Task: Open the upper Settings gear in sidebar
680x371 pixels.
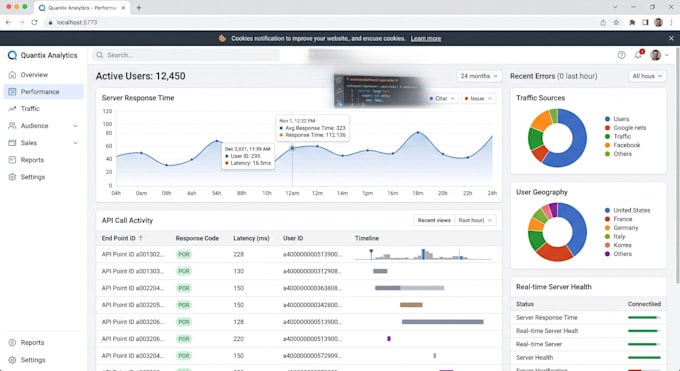Action: pos(12,177)
